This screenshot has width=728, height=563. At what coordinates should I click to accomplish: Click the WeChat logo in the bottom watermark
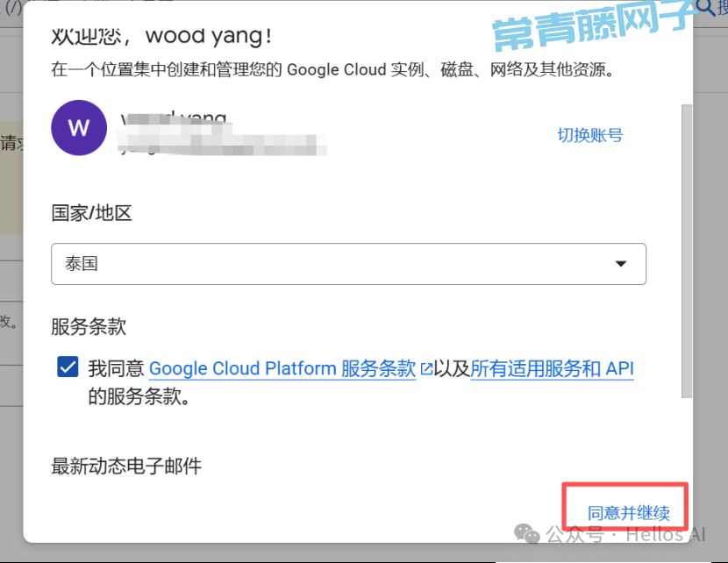point(527,534)
